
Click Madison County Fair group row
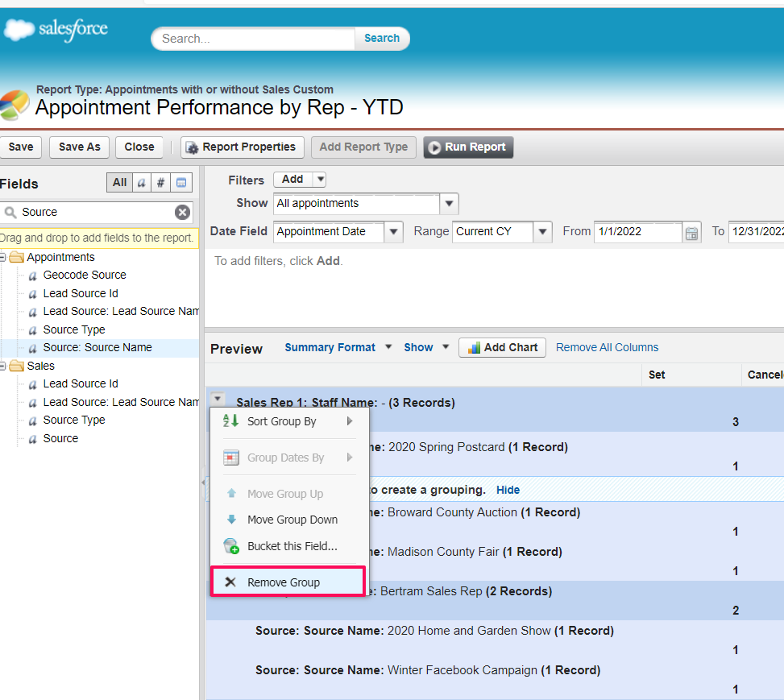pyautogui.click(x=495, y=561)
